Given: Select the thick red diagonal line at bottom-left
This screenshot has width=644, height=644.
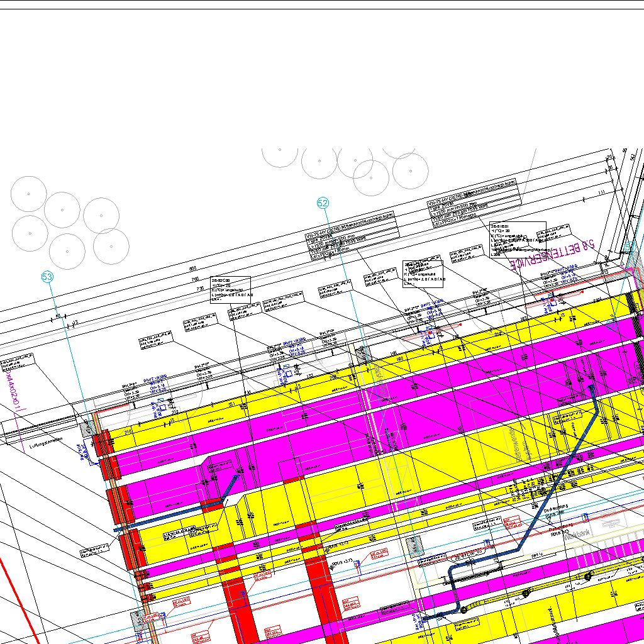Looking at the screenshot, I should coord(19,591).
